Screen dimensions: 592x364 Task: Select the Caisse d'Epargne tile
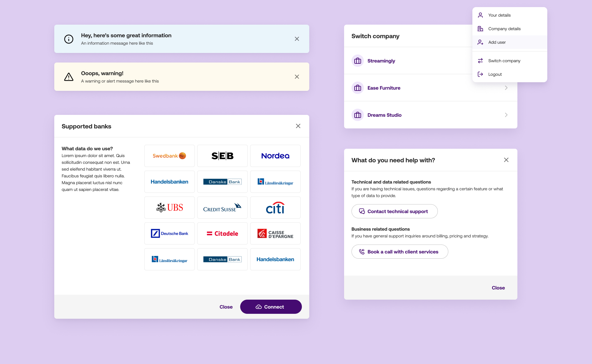pos(275,233)
